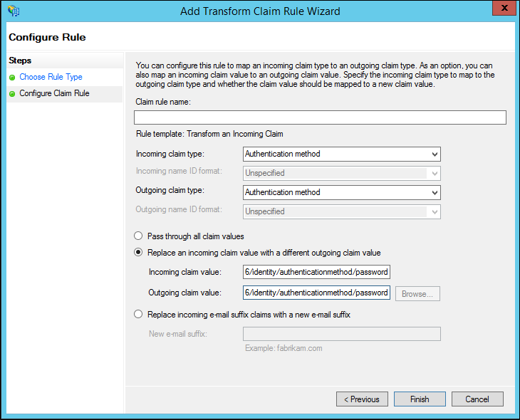Image resolution: width=520 pixels, height=420 pixels.
Task: Choose Replace incoming e-mail suffix claims option
Action: pyautogui.click(x=138, y=314)
